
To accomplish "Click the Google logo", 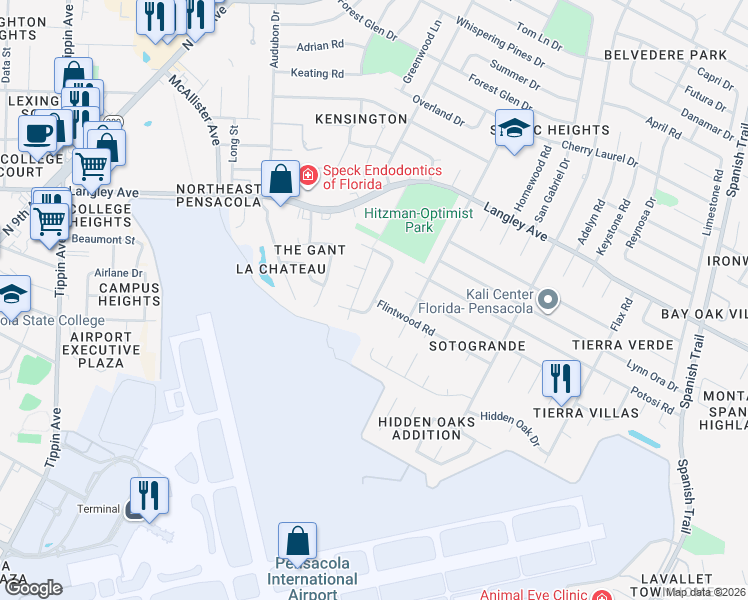I will [x=33, y=589].
